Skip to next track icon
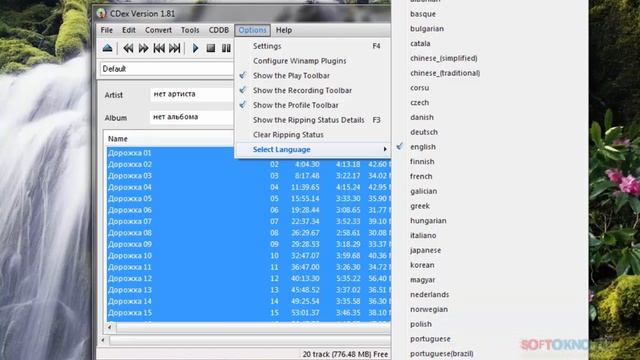Image resolution: width=640 pixels, height=360 pixels. [x=175, y=48]
